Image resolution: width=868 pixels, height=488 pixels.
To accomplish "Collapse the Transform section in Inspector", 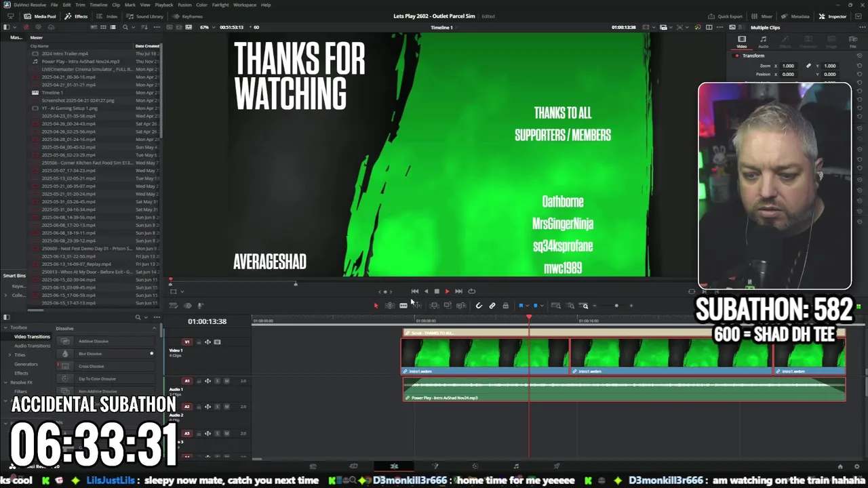I will (753, 56).
